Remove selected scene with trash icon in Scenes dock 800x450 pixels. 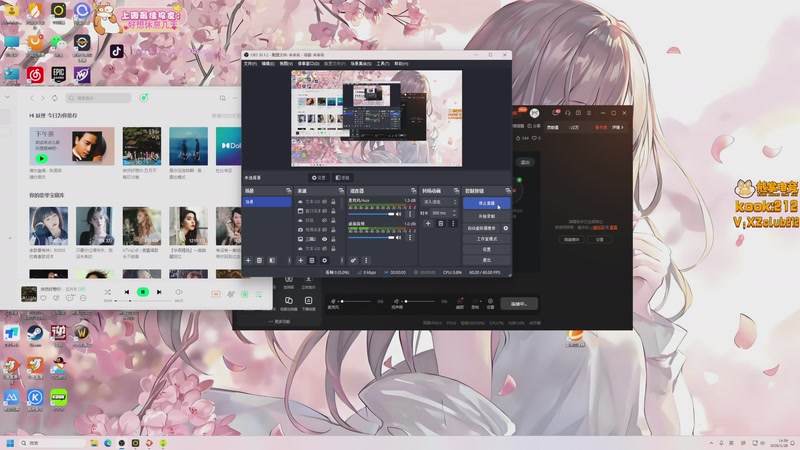[x=259, y=260]
